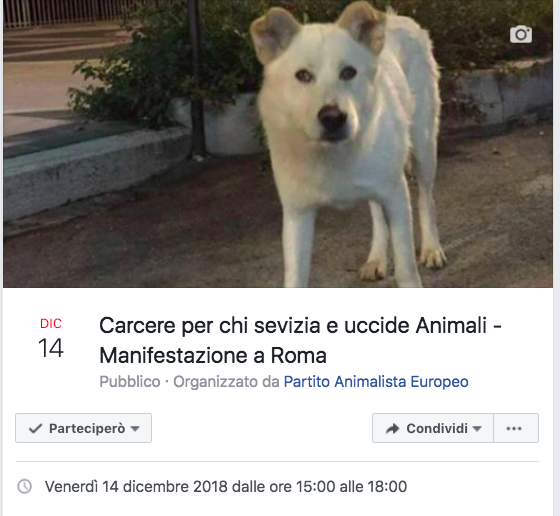
Task: Expand the Parteciperò dropdown arrow
Action: pyautogui.click(x=135, y=429)
